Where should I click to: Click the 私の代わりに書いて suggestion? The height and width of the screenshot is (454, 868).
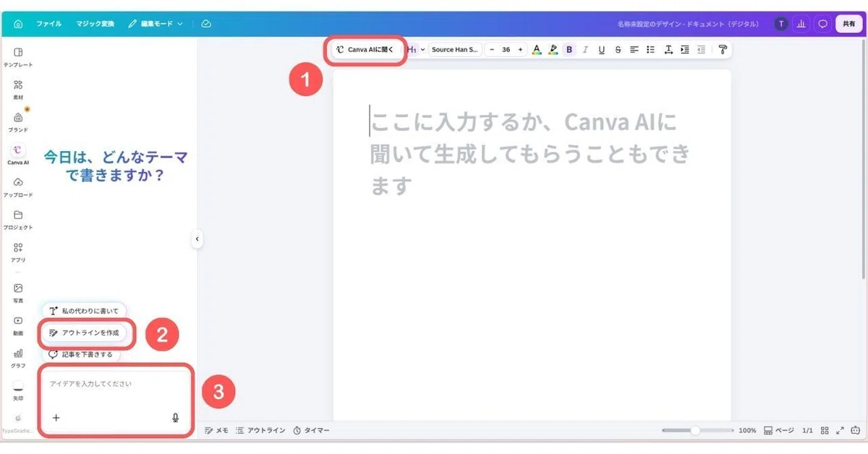pyautogui.click(x=83, y=311)
